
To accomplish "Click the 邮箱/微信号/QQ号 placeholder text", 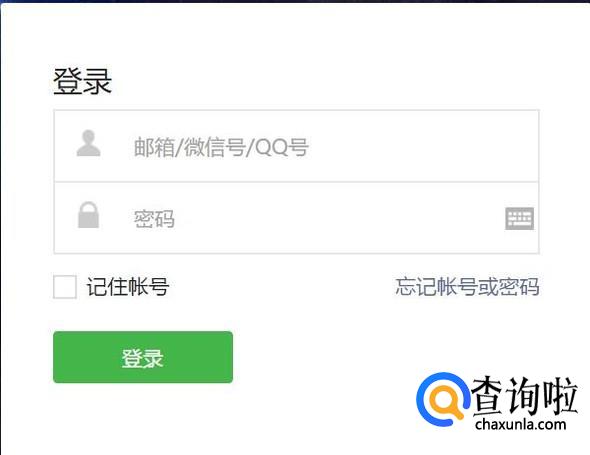I will tap(221, 147).
